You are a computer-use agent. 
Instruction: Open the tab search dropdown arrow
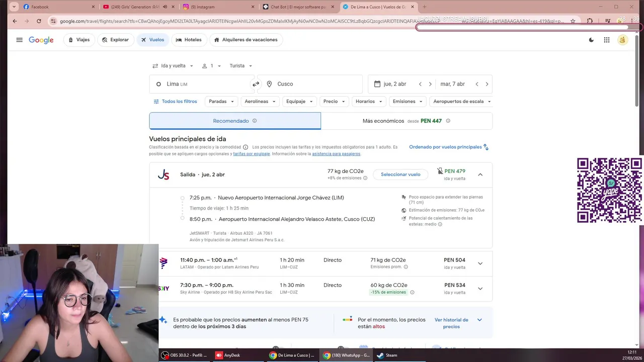click(x=14, y=7)
